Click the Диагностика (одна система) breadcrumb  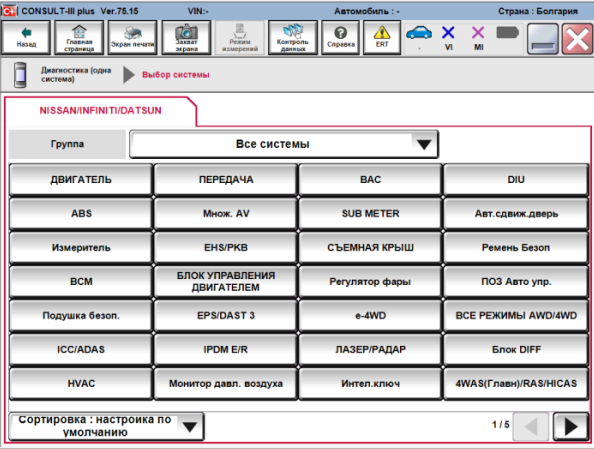(x=76, y=75)
